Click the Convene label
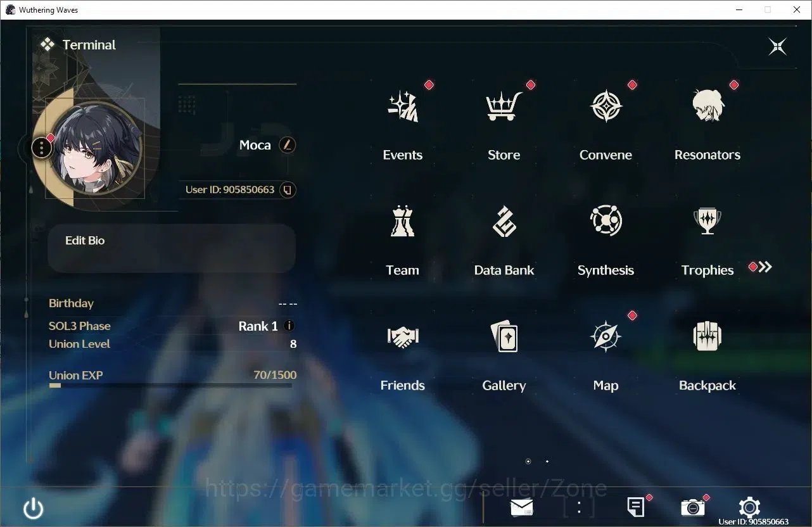Image resolution: width=812 pixels, height=527 pixels. (x=606, y=155)
